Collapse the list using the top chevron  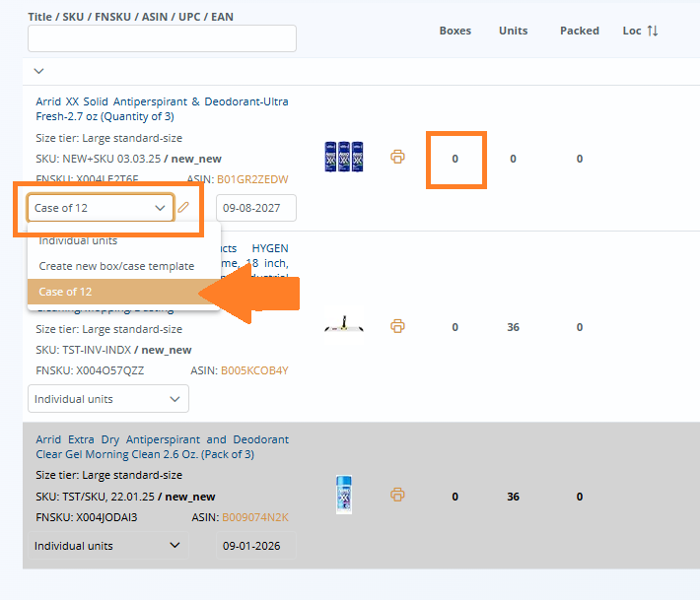(x=38, y=71)
